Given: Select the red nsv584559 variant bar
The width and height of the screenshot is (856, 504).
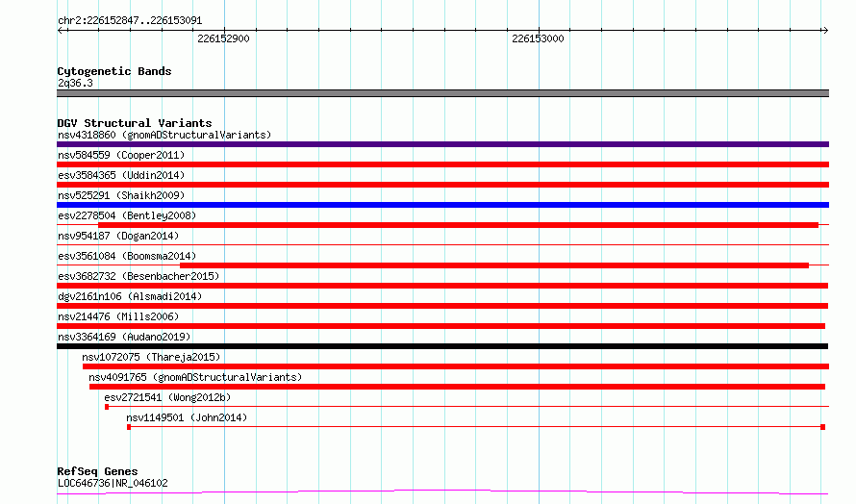Looking at the screenshot, I should click(442, 164).
